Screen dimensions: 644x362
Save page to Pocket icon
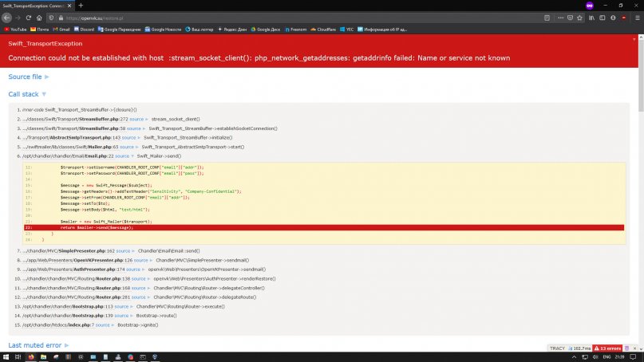pos(570,18)
